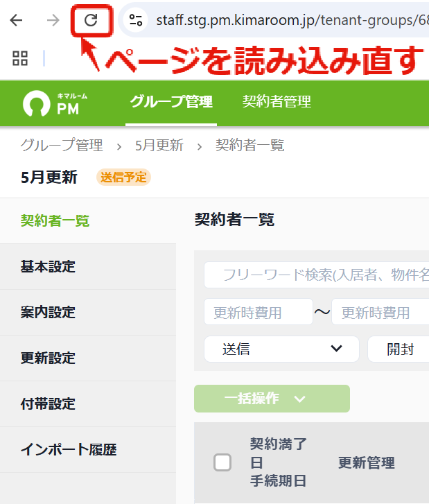Screen dimensions: 429x504
Task: Click the 契約満了日 手続期日 column header
Action: tap(279, 462)
